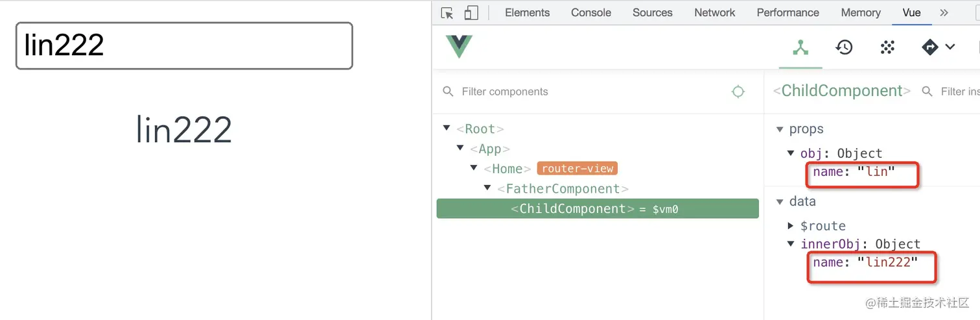
Task: Expand the $route data entry
Action: [x=791, y=225]
